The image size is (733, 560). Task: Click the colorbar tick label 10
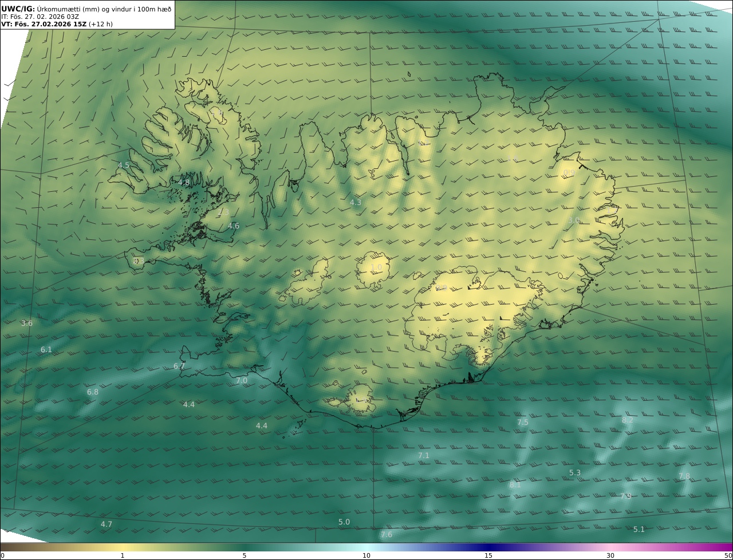(366, 555)
